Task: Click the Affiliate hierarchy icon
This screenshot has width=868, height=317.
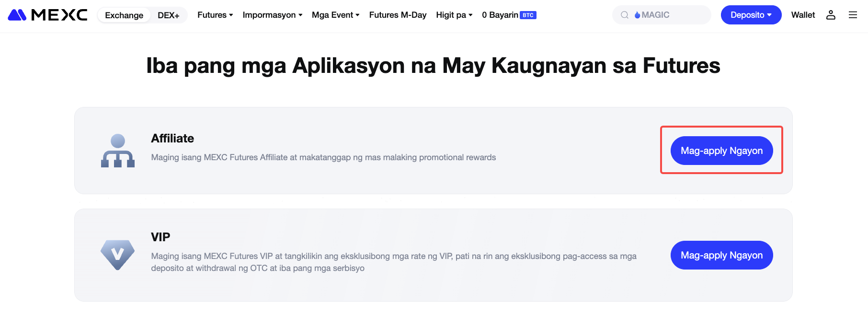Action: coord(118,151)
